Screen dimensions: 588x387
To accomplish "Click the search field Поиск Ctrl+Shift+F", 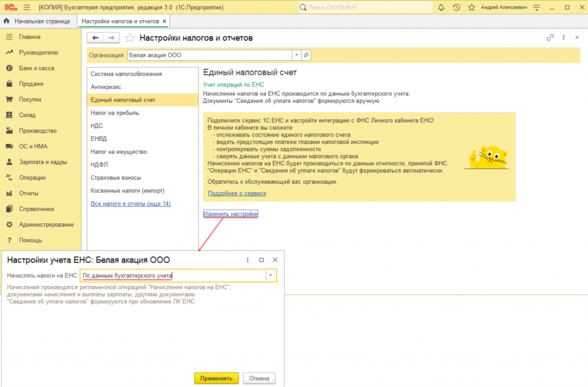I will [x=366, y=7].
